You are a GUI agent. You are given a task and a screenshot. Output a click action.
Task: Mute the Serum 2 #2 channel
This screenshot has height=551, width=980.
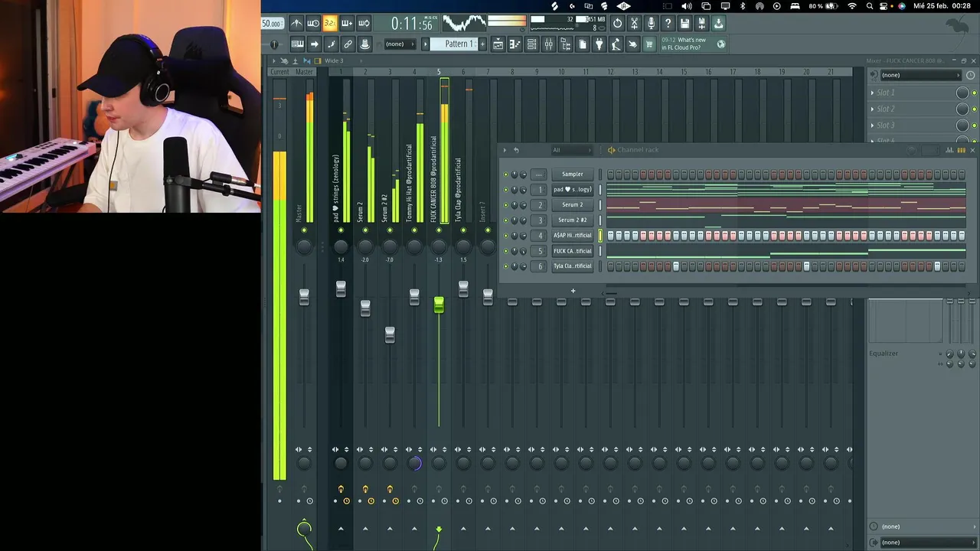[x=505, y=220]
